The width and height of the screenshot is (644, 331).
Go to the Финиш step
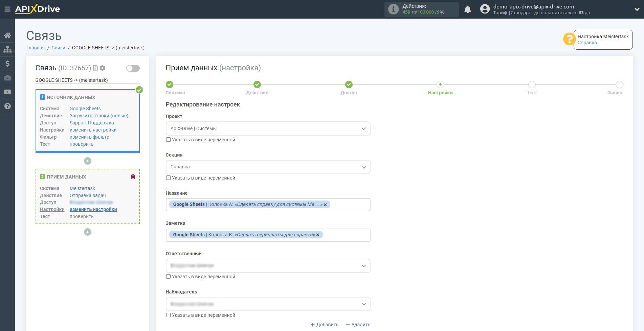tap(620, 85)
